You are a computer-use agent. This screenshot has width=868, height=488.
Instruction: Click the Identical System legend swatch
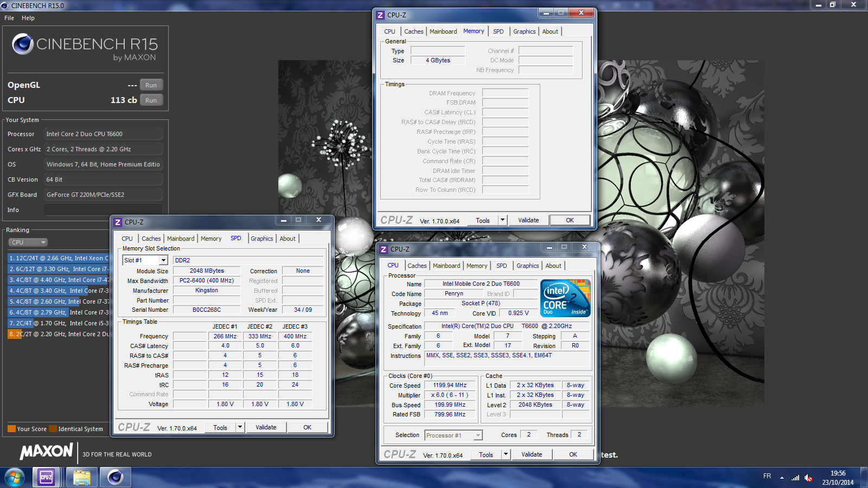[x=53, y=429]
